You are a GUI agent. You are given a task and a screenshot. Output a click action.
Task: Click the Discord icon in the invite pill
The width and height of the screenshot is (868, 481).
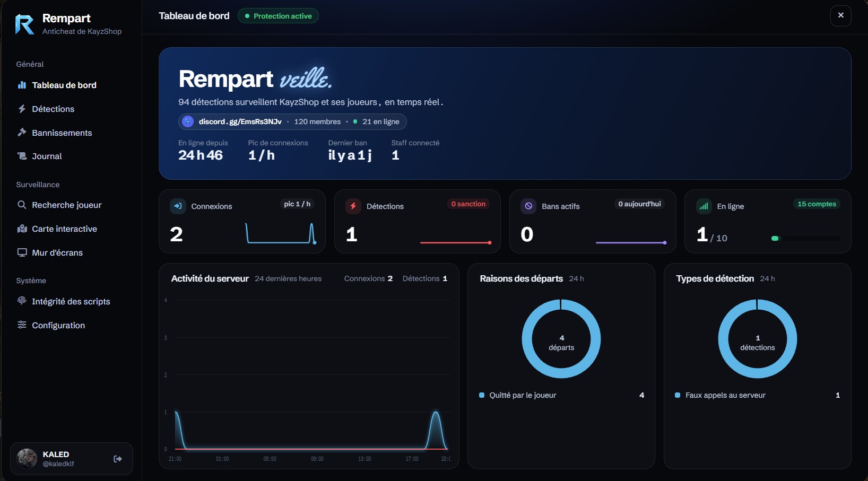click(188, 121)
